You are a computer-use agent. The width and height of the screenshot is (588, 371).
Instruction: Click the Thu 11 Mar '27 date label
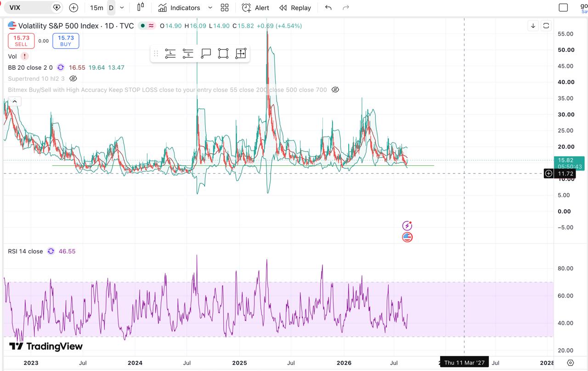click(x=464, y=363)
